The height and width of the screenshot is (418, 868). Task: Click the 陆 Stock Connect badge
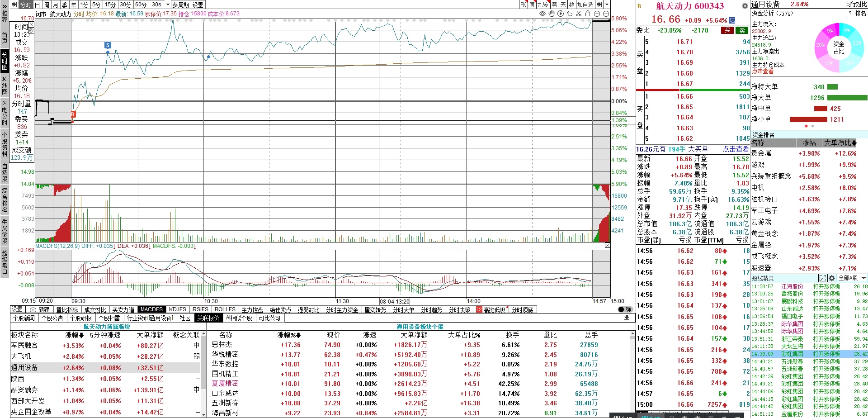732,20
